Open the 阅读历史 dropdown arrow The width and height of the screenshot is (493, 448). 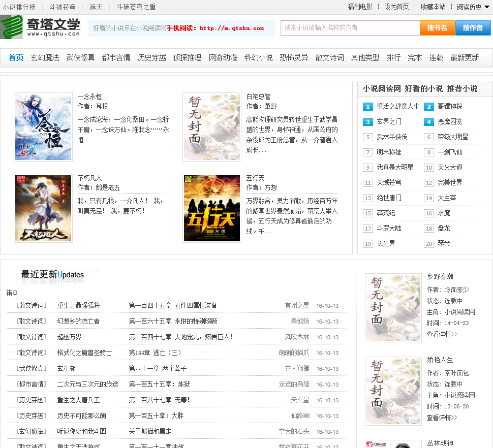tap(487, 7)
